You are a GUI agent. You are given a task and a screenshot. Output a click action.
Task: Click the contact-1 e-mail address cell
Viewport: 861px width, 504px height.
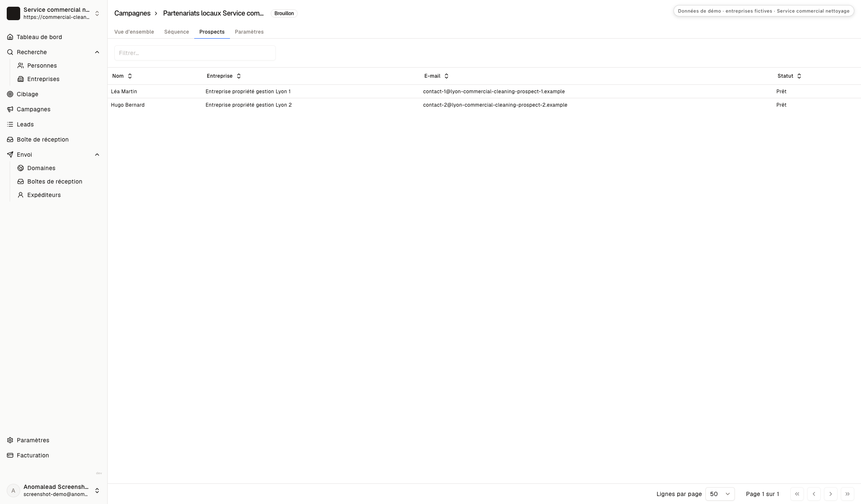494,92
